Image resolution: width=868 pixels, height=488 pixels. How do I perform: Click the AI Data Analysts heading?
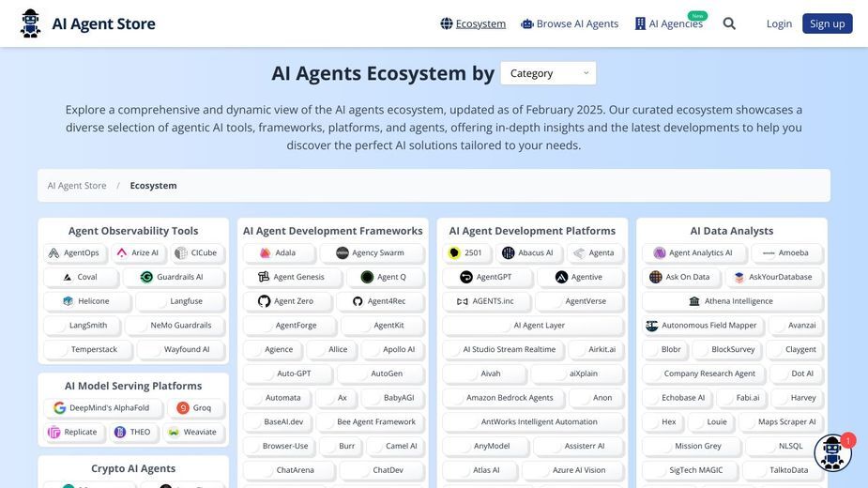pos(732,231)
